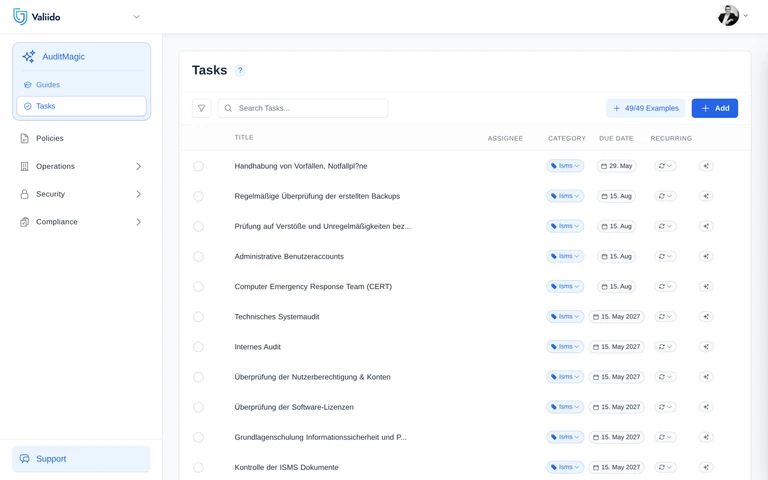
Task: Open the Grundlagenschulung Informationssicherheit task title
Action: pos(320,437)
